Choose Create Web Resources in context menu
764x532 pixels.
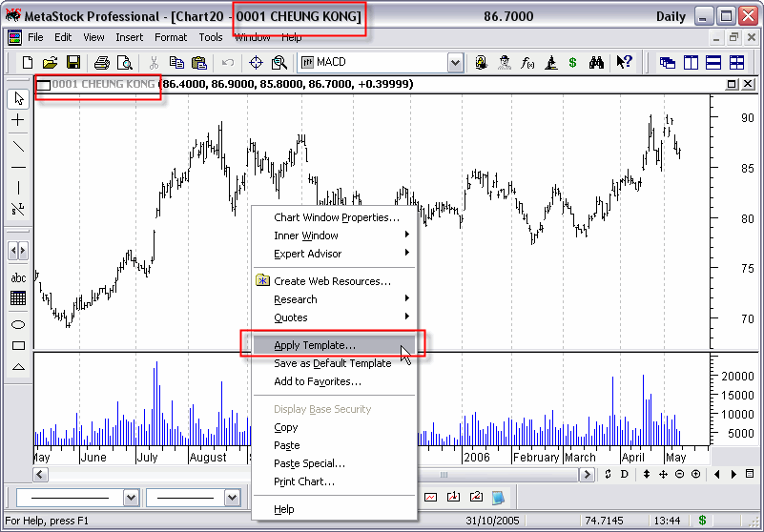334,281
